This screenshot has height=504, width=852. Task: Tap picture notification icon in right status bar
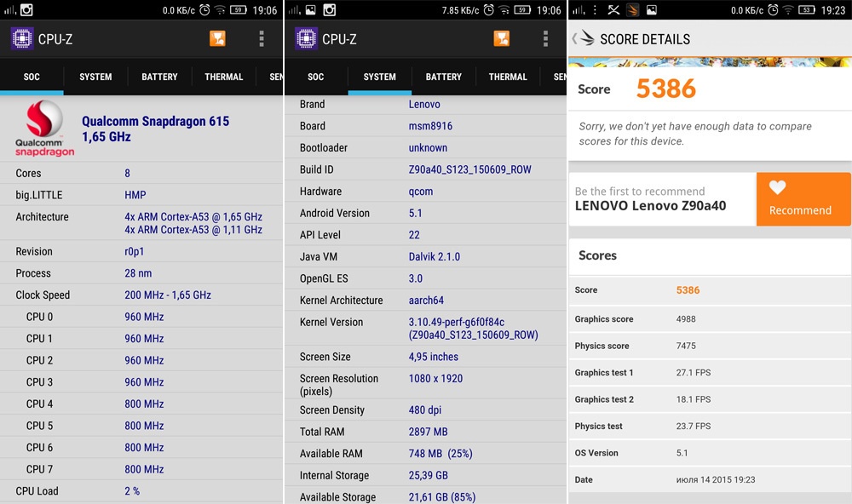click(652, 9)
